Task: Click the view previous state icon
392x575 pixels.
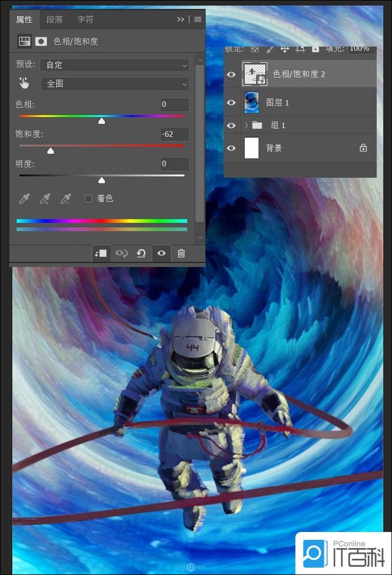Action: pyautogui.click(x=121, y=253)
